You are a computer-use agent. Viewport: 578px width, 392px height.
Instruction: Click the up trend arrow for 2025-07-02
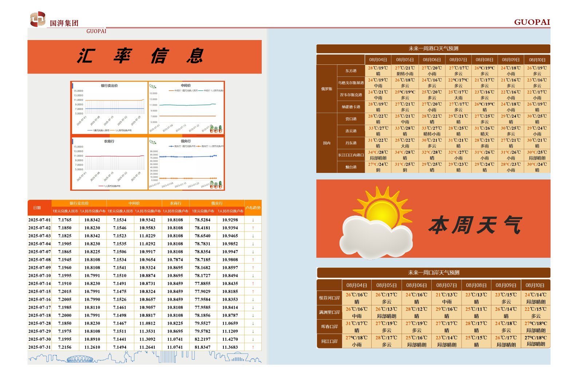(253, 228)
